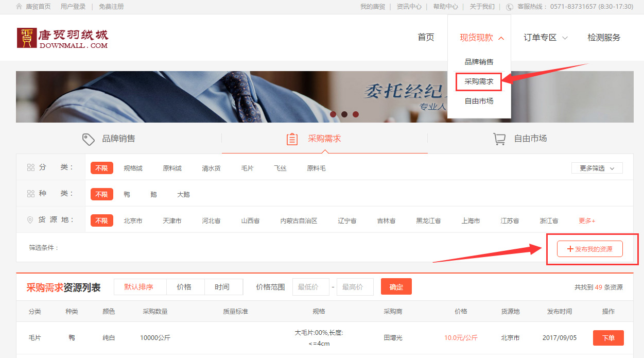Image resolution: width=644 pixels, height=358 pixels.
Task: Sort the list by 默认排序
Action: 139,287
